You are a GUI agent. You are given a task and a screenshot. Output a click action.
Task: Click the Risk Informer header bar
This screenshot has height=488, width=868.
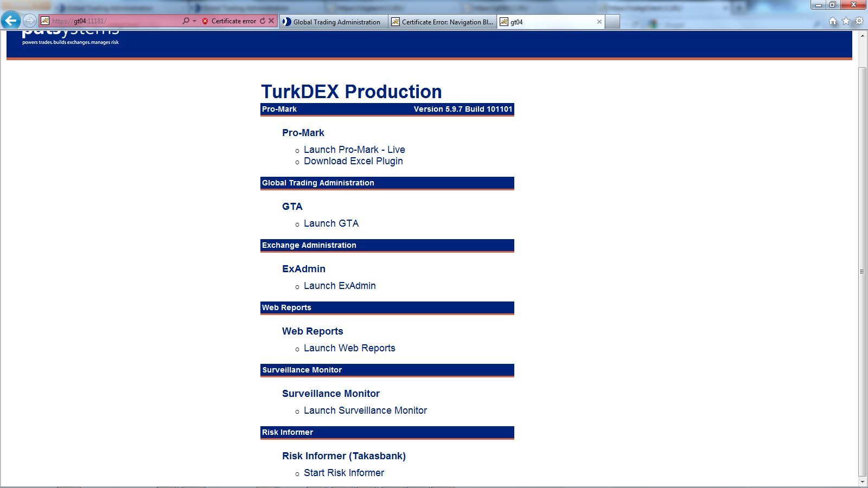click(387, 433)
